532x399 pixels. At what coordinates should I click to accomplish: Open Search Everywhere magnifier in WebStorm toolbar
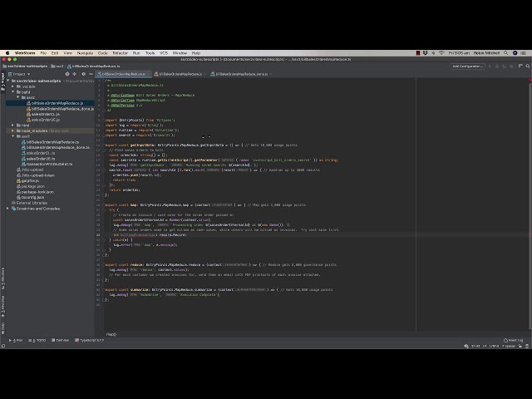pyautogui.click(x=528, y=66)
